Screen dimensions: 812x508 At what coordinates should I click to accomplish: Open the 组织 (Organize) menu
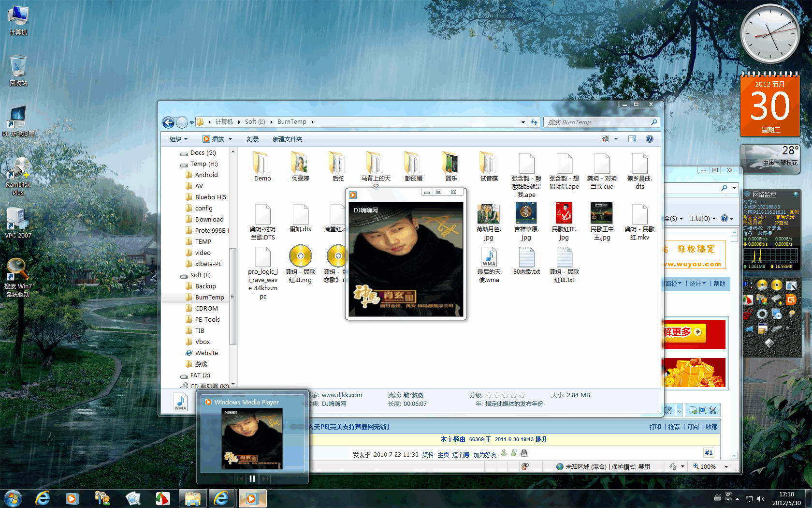178,139
